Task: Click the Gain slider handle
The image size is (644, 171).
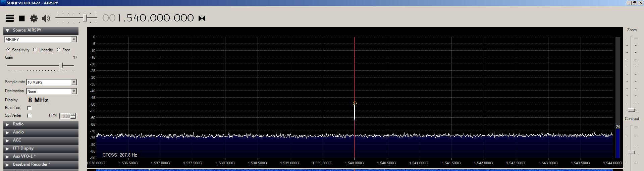Action: click(x=61, y=65)
